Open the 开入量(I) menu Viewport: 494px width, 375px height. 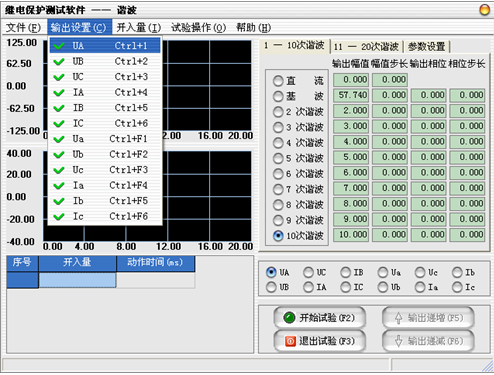138,27
